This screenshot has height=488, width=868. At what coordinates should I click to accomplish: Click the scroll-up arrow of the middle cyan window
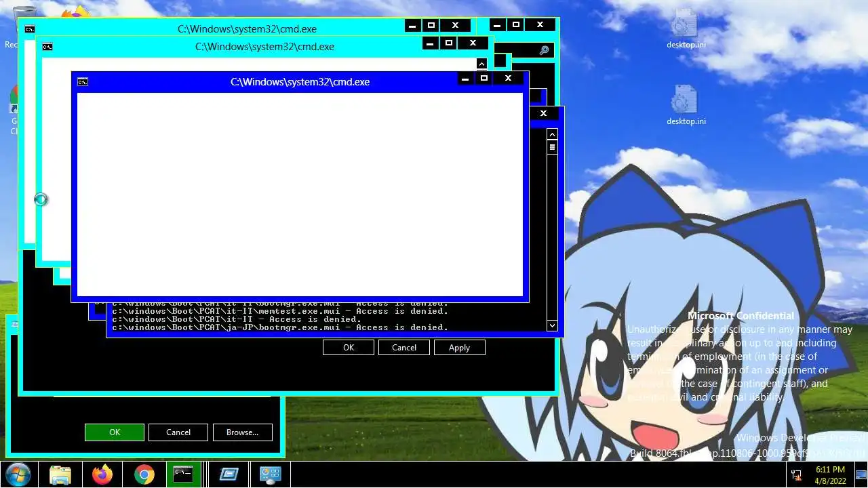(481, 64)
